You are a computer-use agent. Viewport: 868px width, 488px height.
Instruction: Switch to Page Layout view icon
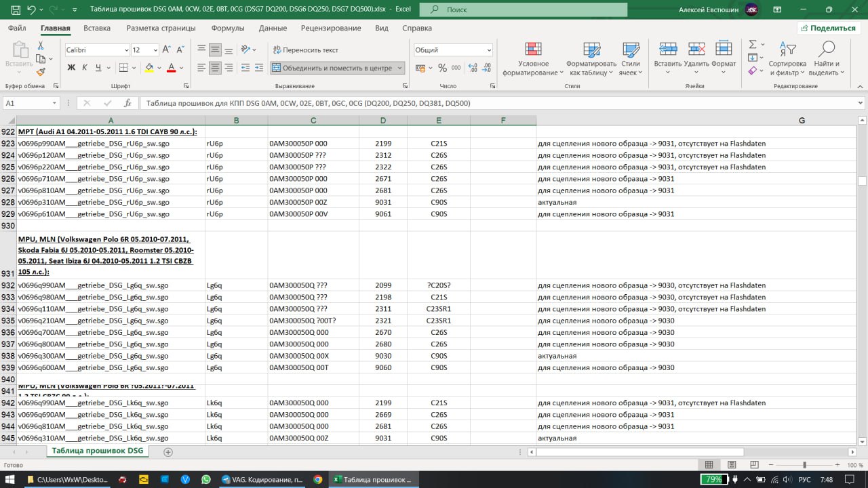[x=732, y=464]
